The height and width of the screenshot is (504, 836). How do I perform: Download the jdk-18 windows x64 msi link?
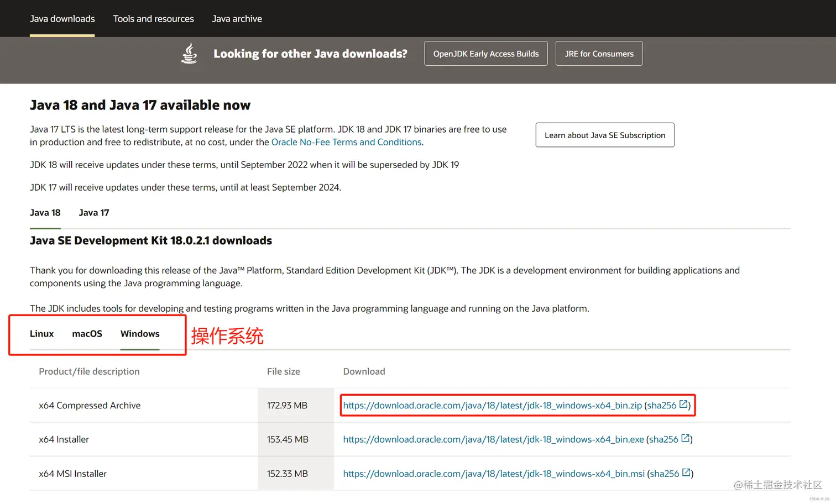click(494, 474)
